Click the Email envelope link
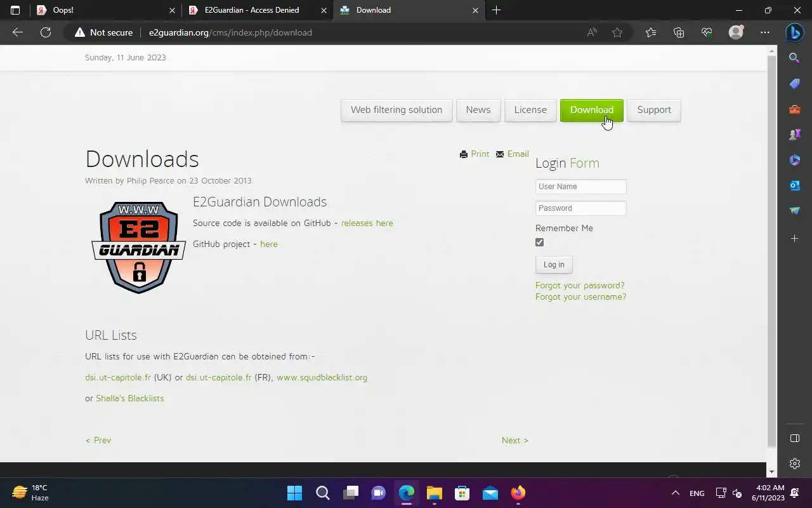This screenshot has width=812, height=508. click(512, 154)
